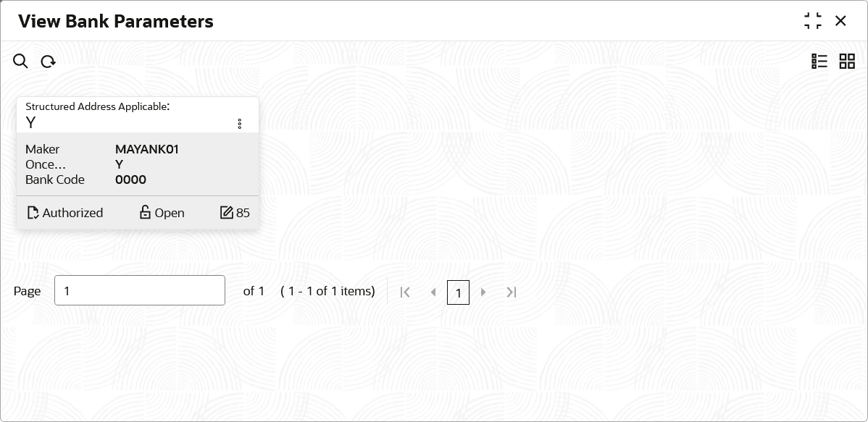Close the View Bank Parameters window
The height and width of the screenshot is (422, 868).
click(840, 21)
